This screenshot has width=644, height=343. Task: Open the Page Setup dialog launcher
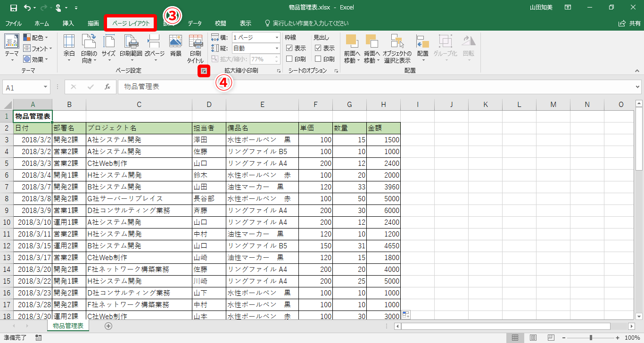(204, 71)
